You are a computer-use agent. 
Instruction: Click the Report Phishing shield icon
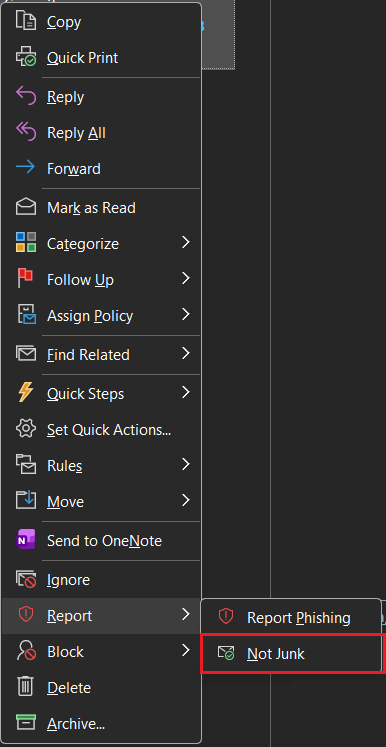225,617
